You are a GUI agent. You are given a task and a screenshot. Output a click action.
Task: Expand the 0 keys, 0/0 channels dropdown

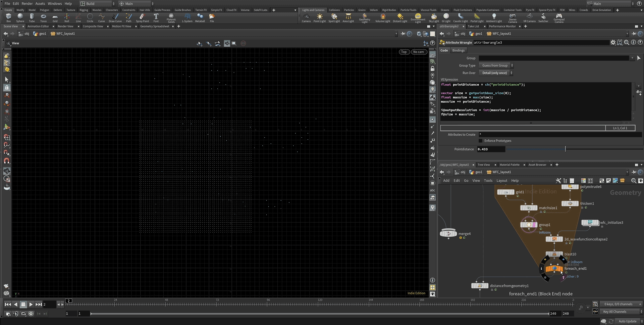point(621,304)
